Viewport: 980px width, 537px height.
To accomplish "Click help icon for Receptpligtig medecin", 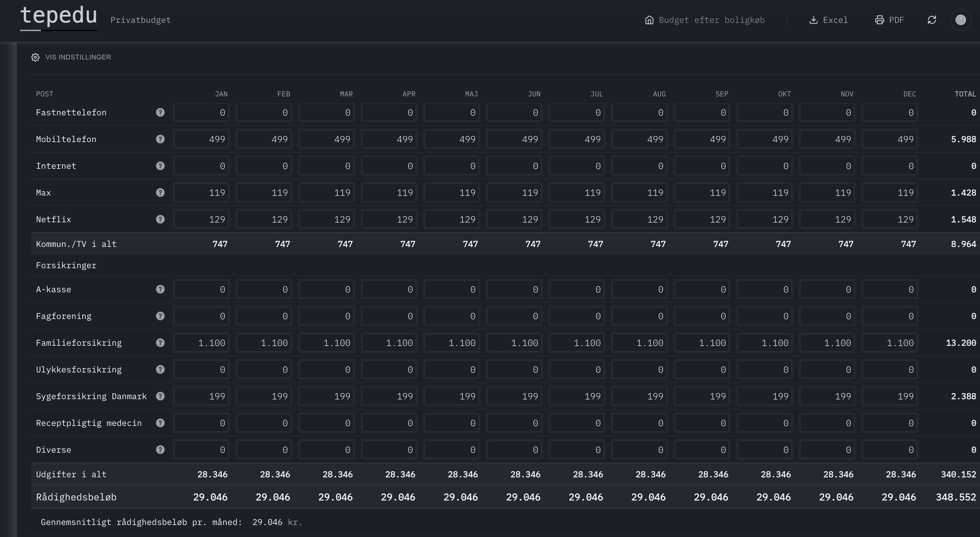I will [160, 423].
